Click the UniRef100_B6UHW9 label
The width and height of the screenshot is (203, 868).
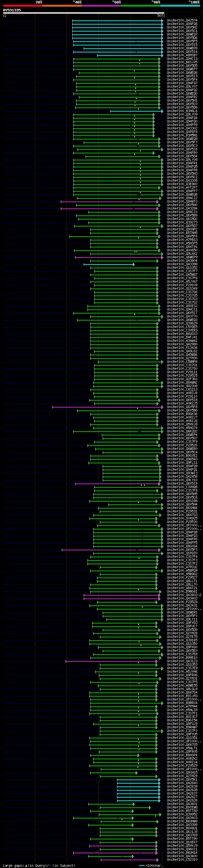pos(182,821)
